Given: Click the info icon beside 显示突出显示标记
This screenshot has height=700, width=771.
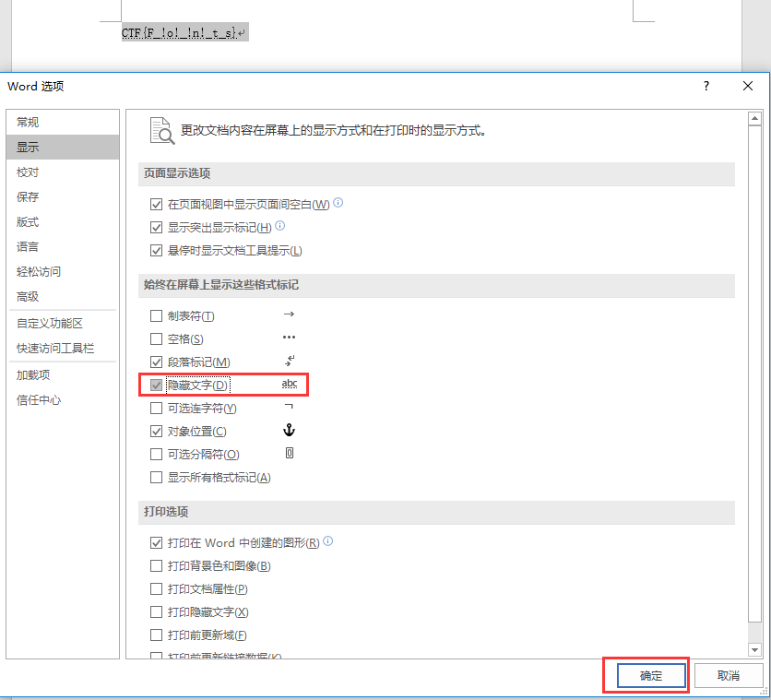Looking at the screenshot, I should click(280, 226).
